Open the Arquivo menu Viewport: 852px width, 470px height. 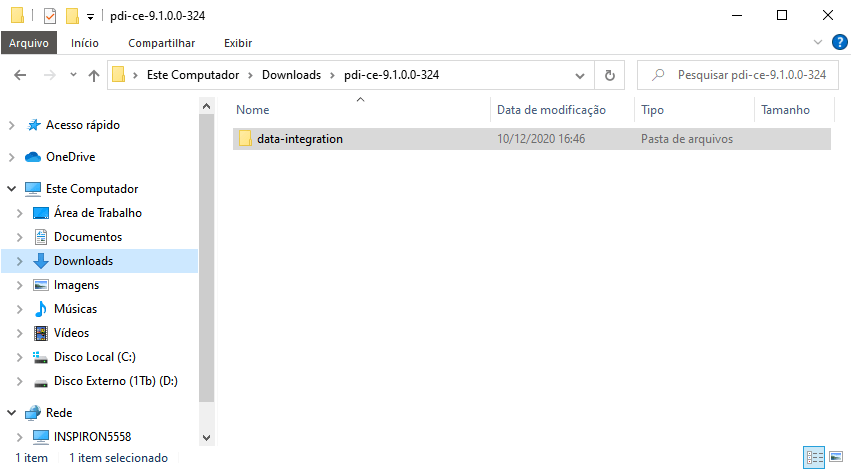29,43
